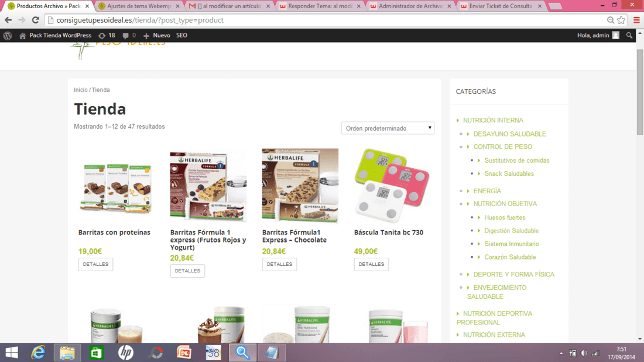644x362 pixels.
Task: Open the Pack Tienda WordPress site menu
Action: click(56, 35)
